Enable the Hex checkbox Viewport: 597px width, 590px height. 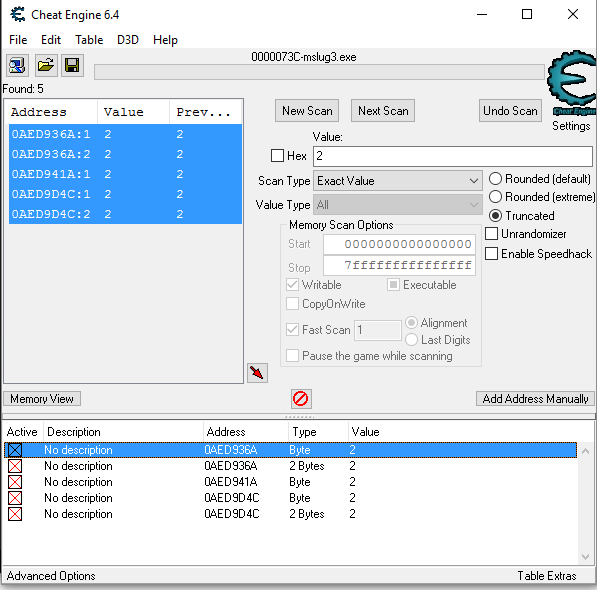point(277,156)
